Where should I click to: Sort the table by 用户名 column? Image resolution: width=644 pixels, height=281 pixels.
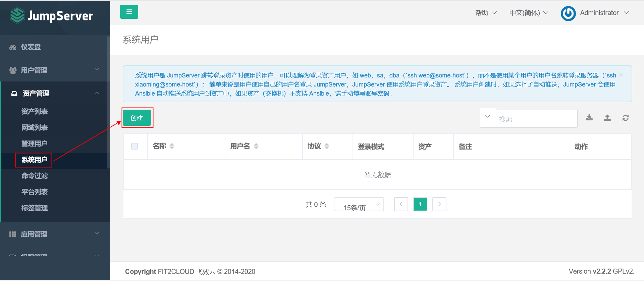point(256,146)
